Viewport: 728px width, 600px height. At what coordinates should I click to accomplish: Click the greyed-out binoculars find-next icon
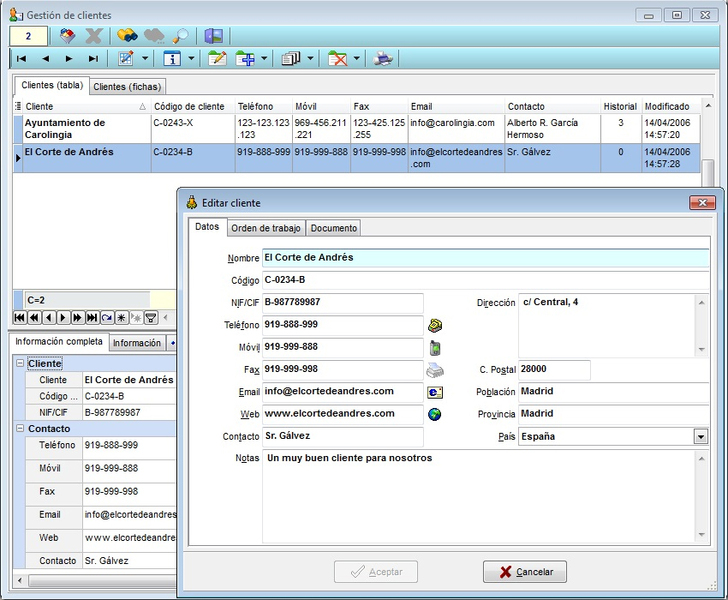155,36
